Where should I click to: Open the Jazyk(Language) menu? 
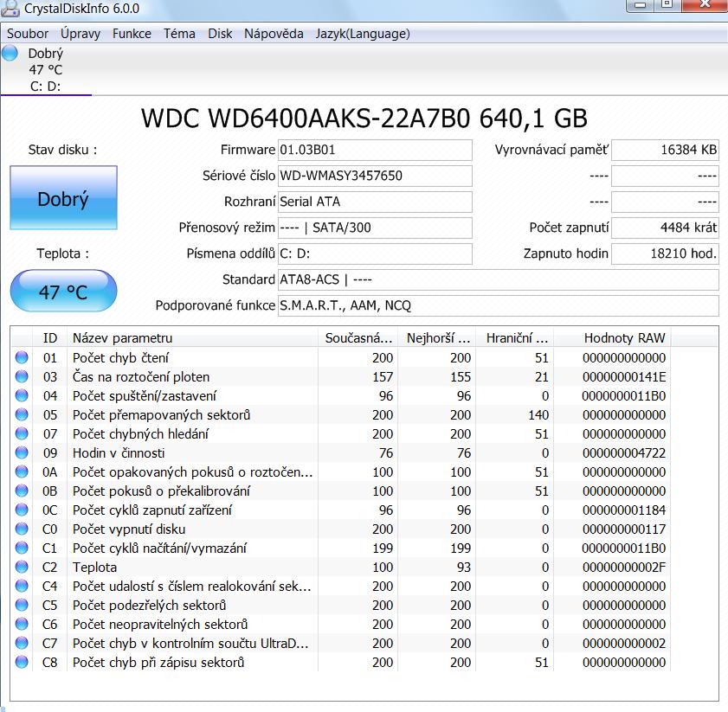click(x=363, y=34)
